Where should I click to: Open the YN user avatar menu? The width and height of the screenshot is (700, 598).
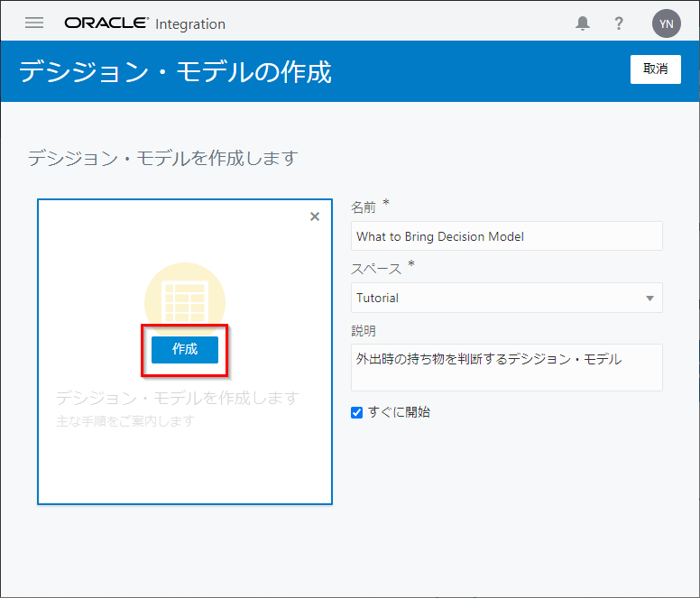(x=666, y=23)
